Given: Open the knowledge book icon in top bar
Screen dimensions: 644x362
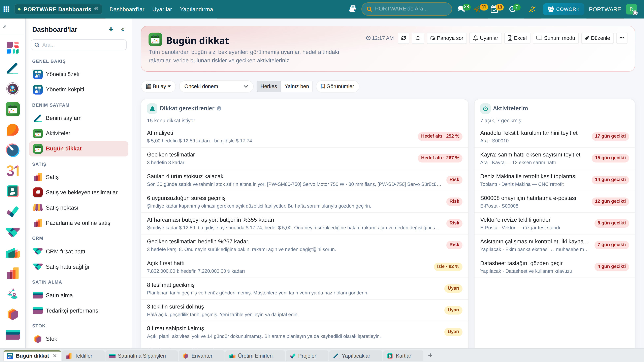Looking at the screenshot, I should pos(353,9).
